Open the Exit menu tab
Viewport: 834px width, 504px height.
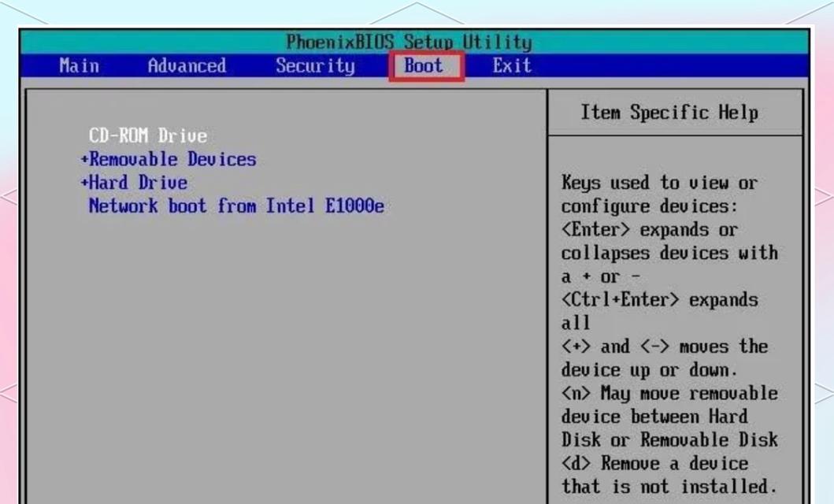pyautogui.click(x=512, y=66)
